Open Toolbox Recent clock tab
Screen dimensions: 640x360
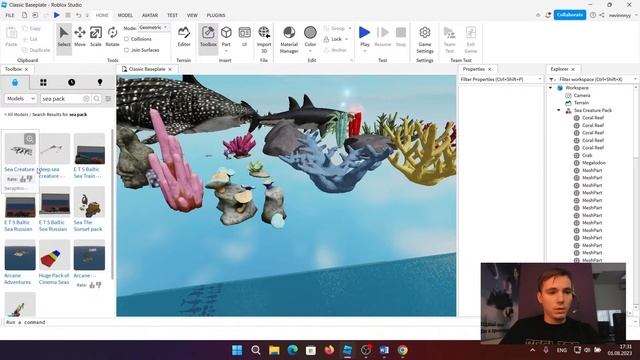tap(71, 82)
